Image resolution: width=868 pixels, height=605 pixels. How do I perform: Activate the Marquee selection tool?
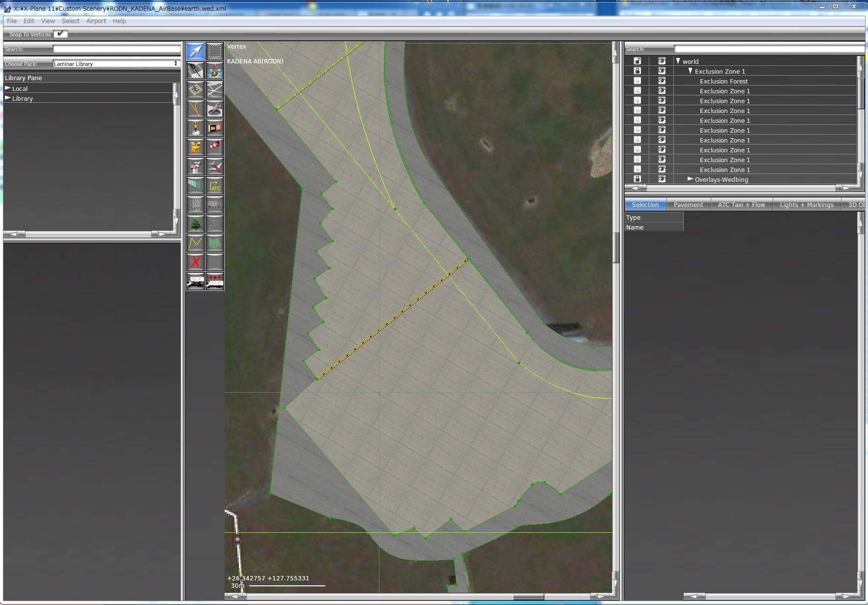[x=215, y=51]
